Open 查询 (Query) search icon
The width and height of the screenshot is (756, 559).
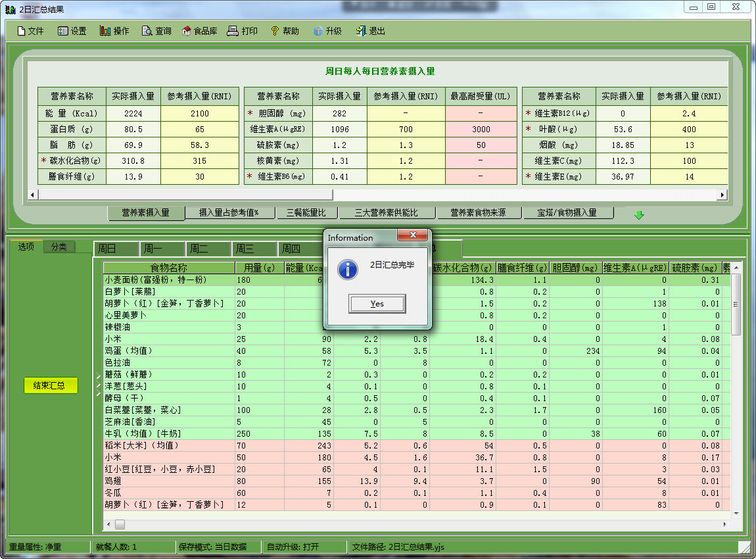coord(147,31)
